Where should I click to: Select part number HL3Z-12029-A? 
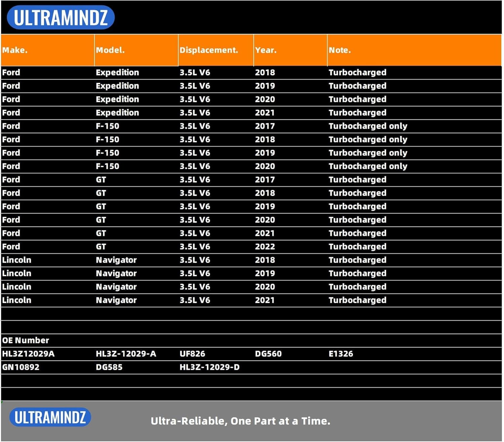(126, 354)
